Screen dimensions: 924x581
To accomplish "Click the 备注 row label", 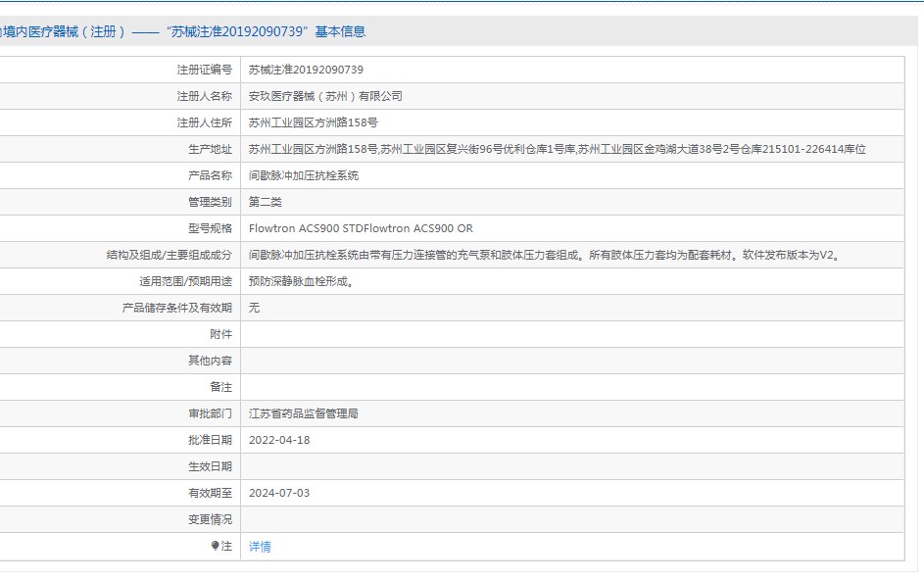I will [x=221, y=387].
